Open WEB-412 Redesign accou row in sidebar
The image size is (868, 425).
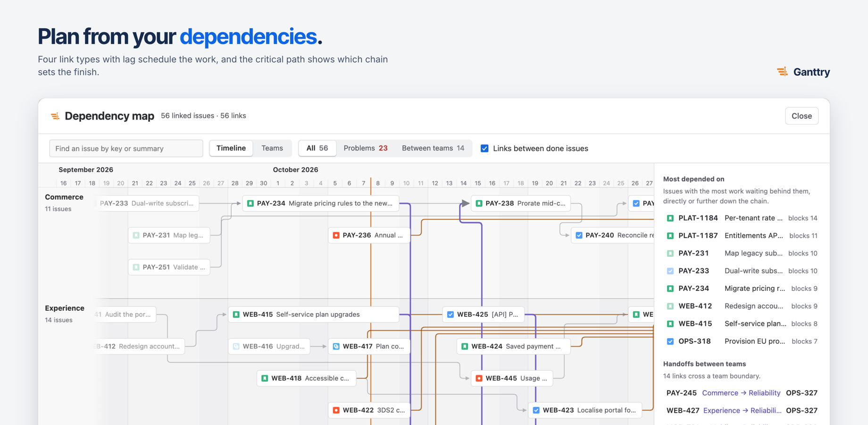[x=742, y=306]
